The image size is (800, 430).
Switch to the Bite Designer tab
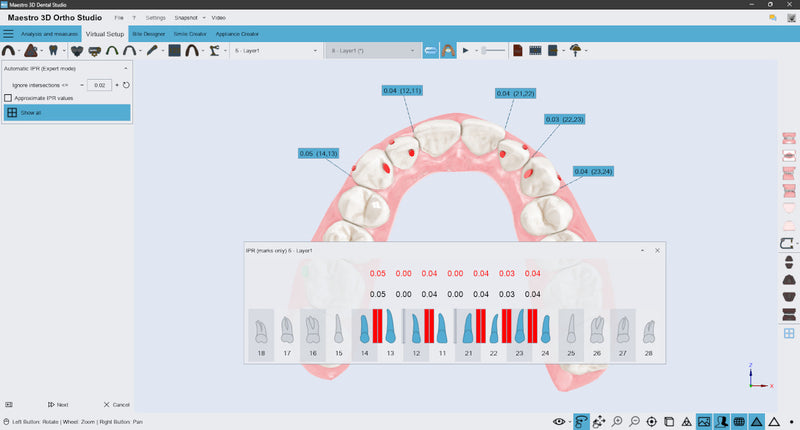coord(148,34)
